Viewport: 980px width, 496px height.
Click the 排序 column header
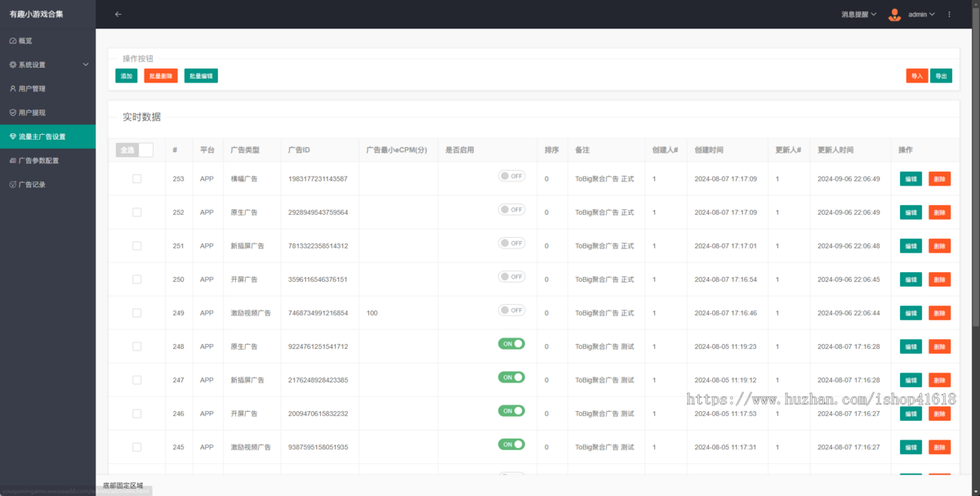tap(552, 150)
